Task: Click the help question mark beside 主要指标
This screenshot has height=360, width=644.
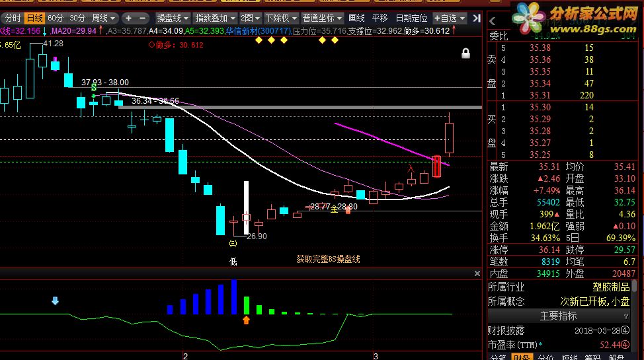Action: click(x=626, y=316)
